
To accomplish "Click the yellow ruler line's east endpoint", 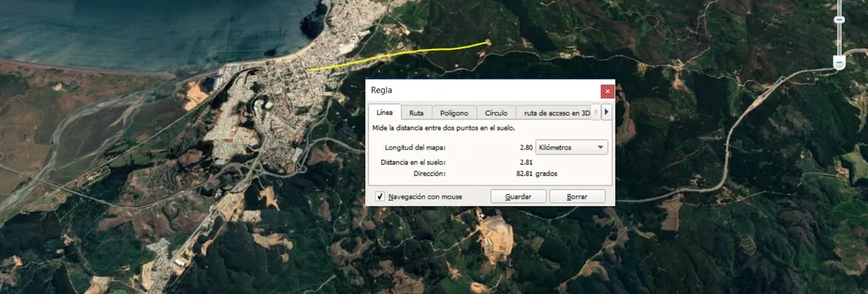I will [488, 42].
